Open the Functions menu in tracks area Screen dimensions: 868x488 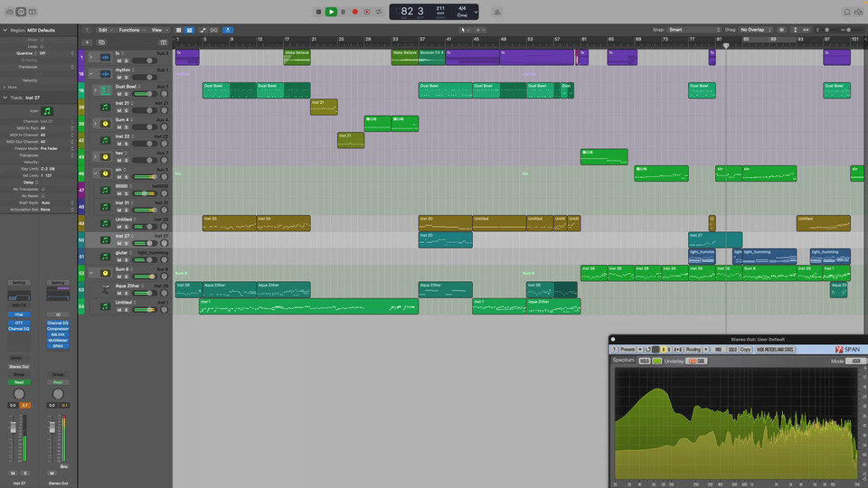[x=131, y=30]
